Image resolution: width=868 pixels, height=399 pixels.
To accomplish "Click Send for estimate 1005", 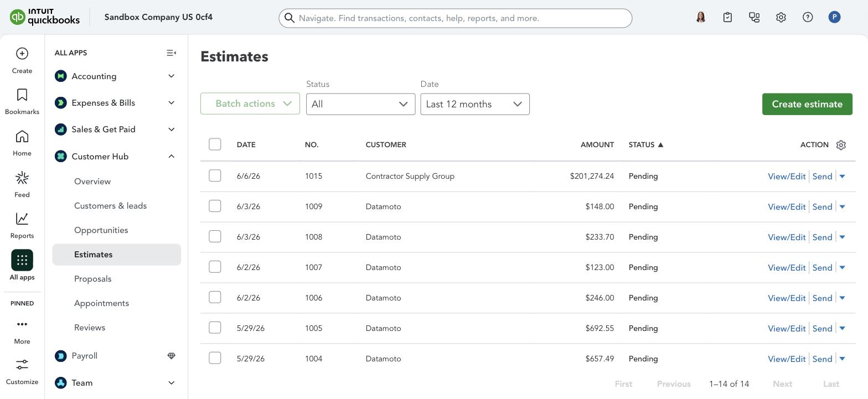I will (822, 329).
